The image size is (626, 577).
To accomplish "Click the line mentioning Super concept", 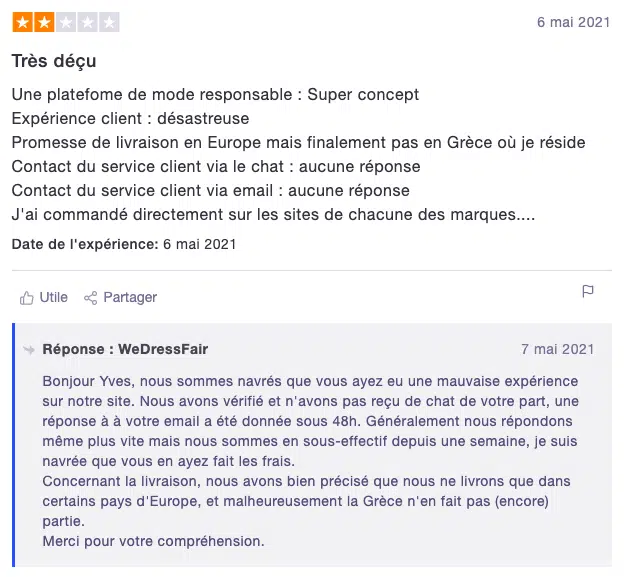I will (215, 95).
